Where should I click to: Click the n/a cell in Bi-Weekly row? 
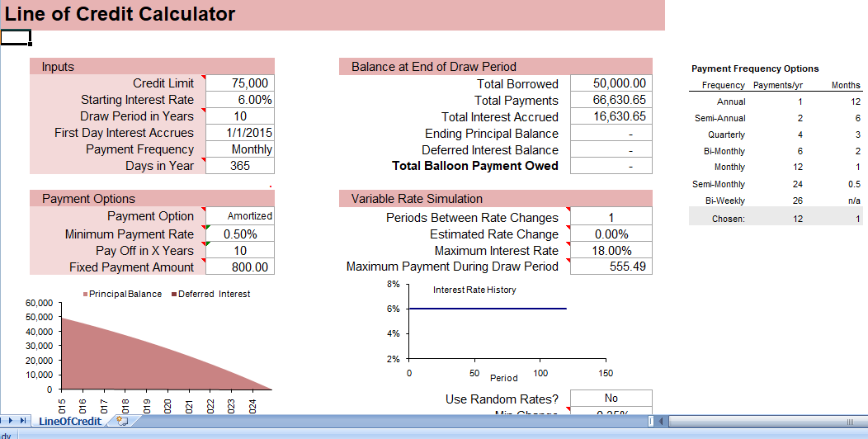pyautogui.click(x=854, y=201)
